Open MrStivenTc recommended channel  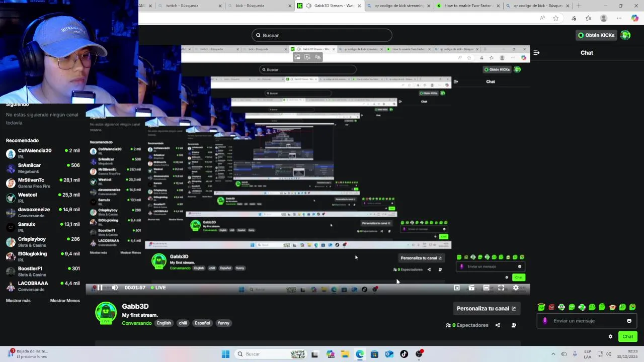[x=43, y=183]
